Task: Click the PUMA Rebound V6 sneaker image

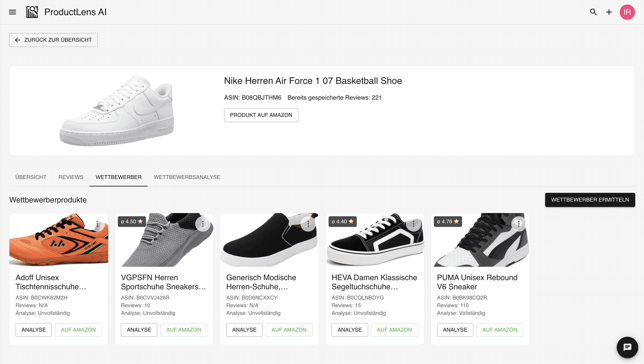Action: pos(480,240)
